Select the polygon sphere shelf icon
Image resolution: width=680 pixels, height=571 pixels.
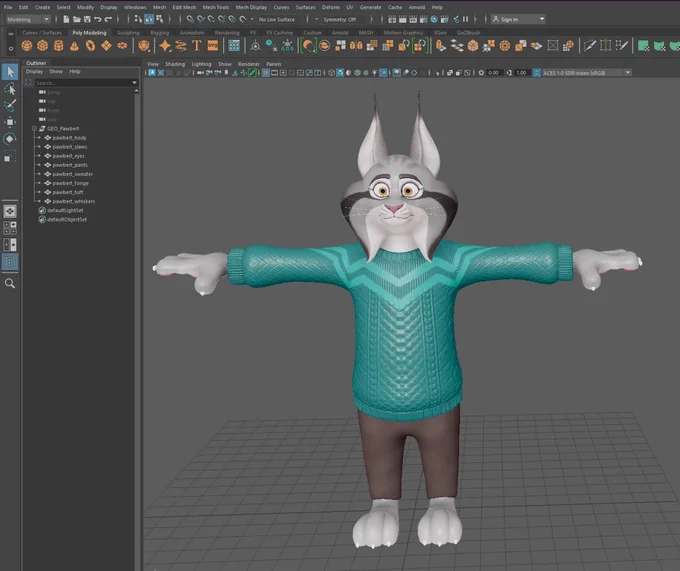[x=26, y=46]
